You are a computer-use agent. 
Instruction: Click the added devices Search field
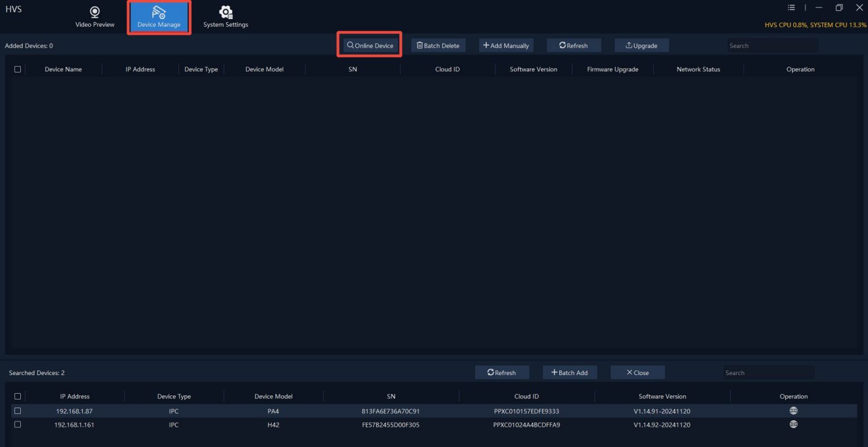pyautogui.click(x=773, y=45)
